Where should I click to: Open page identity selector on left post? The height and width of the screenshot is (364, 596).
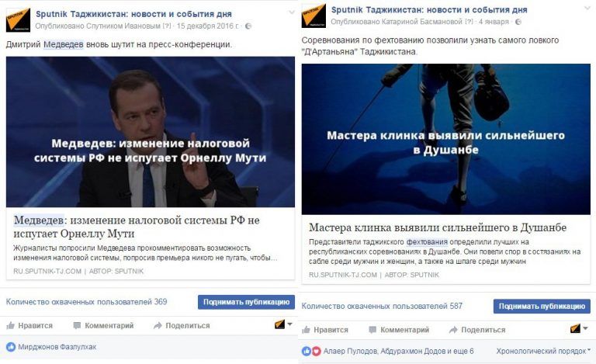click(283, 325)
